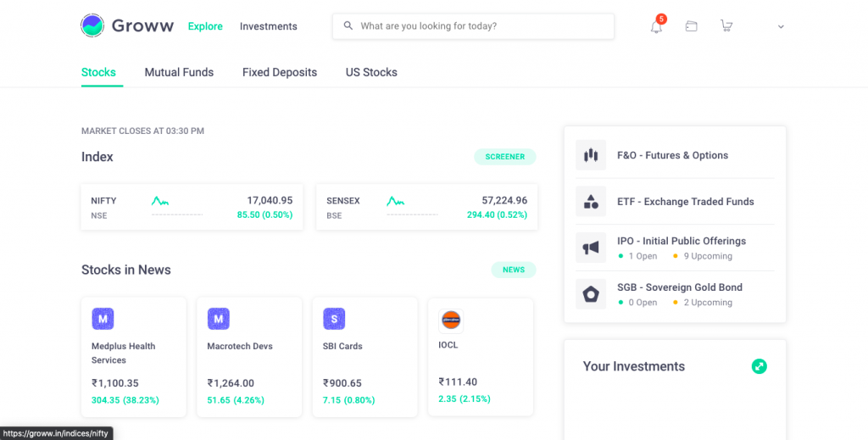Image resolution: width=868 pixels, height=440 pixels.
Task: Click the Groww logo icon
Action: coord(93,26)
